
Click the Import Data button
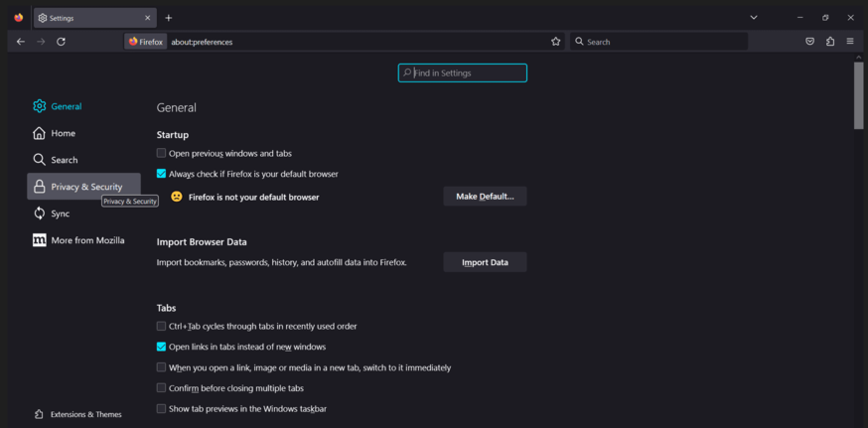click(485, 262)
